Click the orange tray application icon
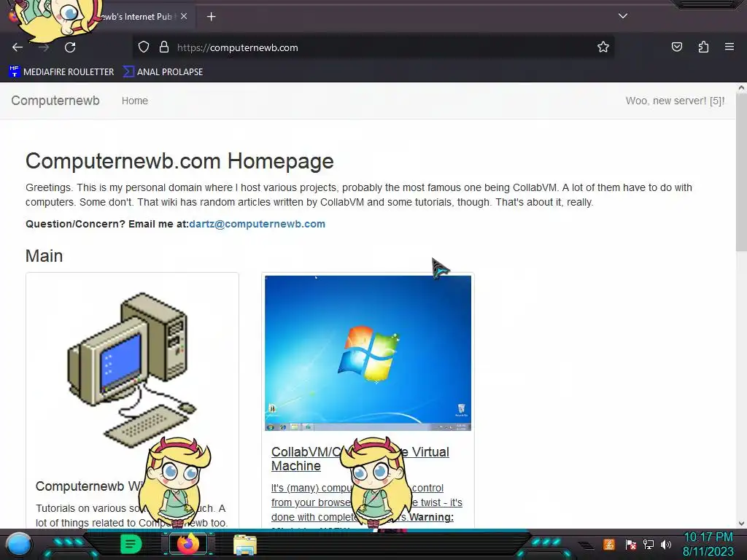This screenshot has width=747, height=560. [609, 544]
